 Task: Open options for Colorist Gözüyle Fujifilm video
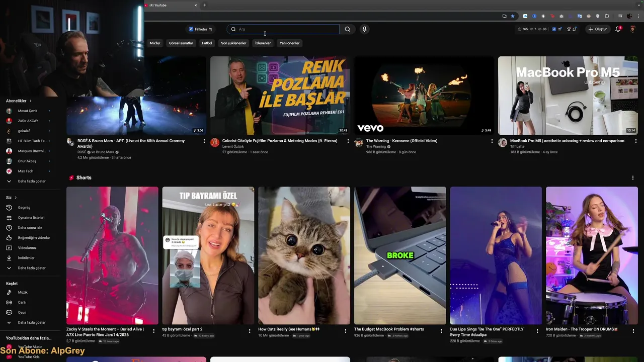(x=348, y=141)
